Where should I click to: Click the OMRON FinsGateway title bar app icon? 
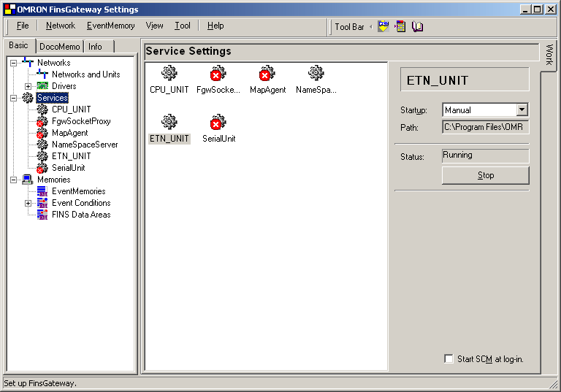pos(10,9)
